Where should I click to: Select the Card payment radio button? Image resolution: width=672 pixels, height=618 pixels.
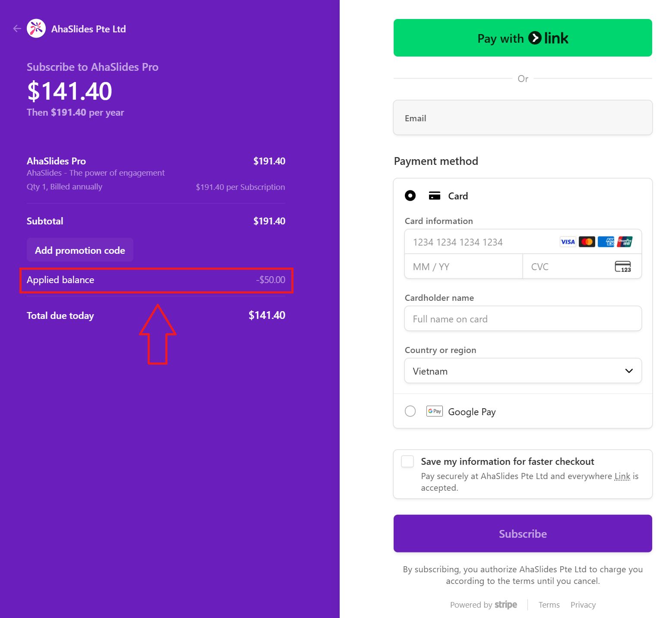pos(410,196)
